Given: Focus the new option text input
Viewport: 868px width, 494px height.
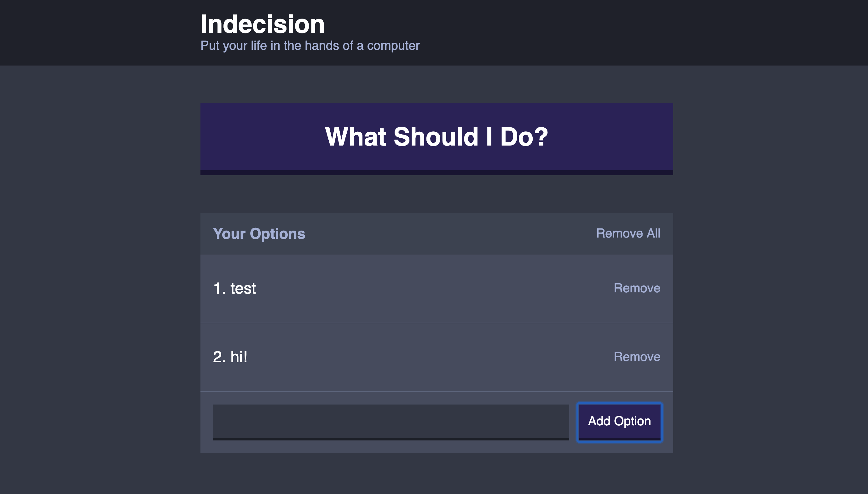Looking at the screenshot, I should [x=391, y=422].
